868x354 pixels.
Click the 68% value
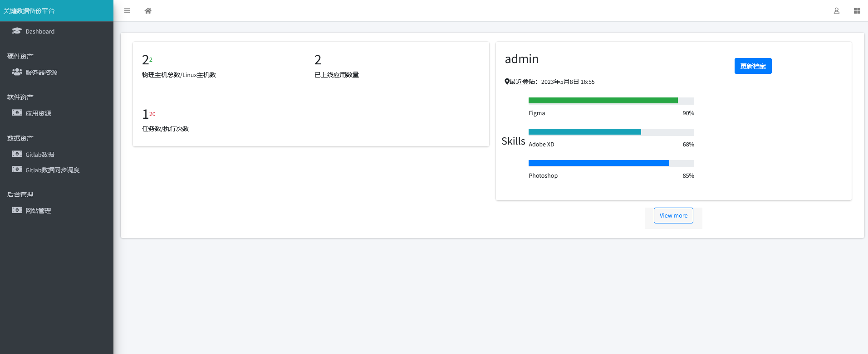click(x=688, y=145)
